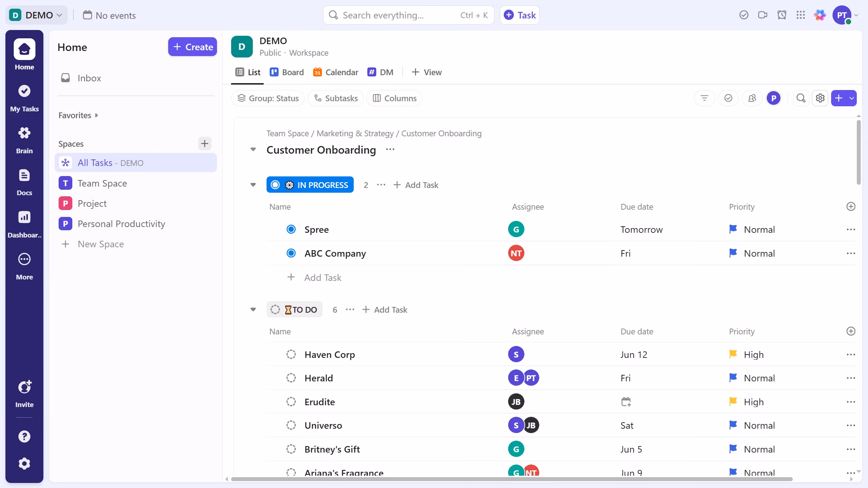Add a new View tab
Viewport: 868px width, 488px height.
tap(426, 72)
